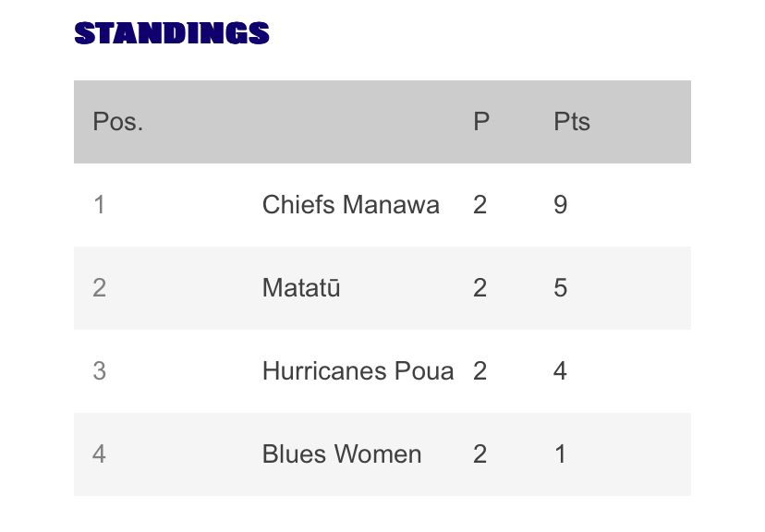This screenshot has width=765, height=532.
Task: Click games played for Matatū
Action: pyautogui.click(x=480, y=287)
